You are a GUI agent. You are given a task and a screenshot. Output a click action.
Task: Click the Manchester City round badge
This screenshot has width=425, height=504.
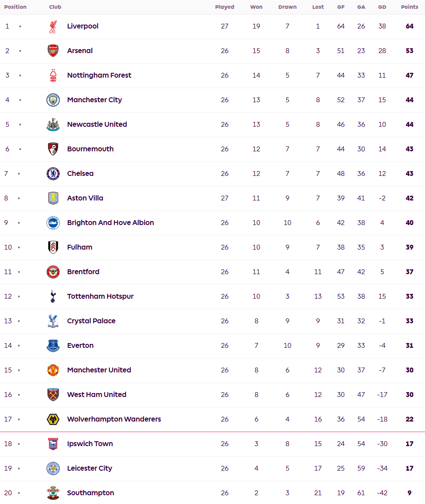[x=53, y=100]
